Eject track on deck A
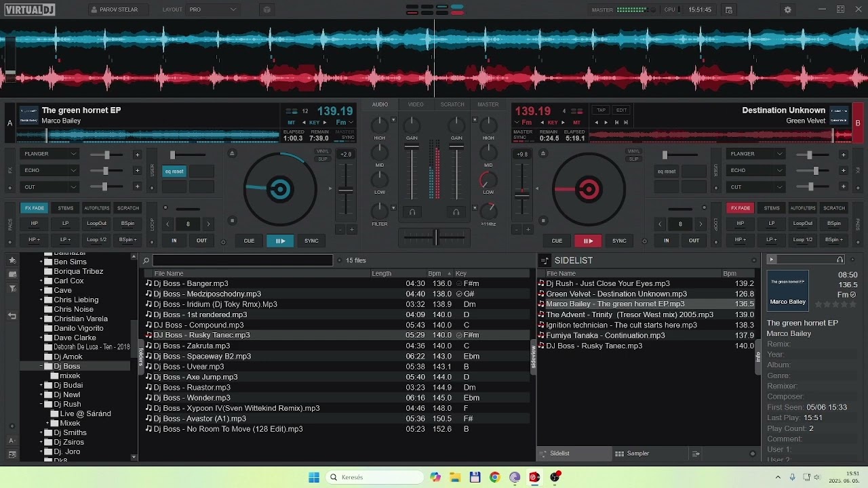Screen dimensions: 868x488 point(232,154)
